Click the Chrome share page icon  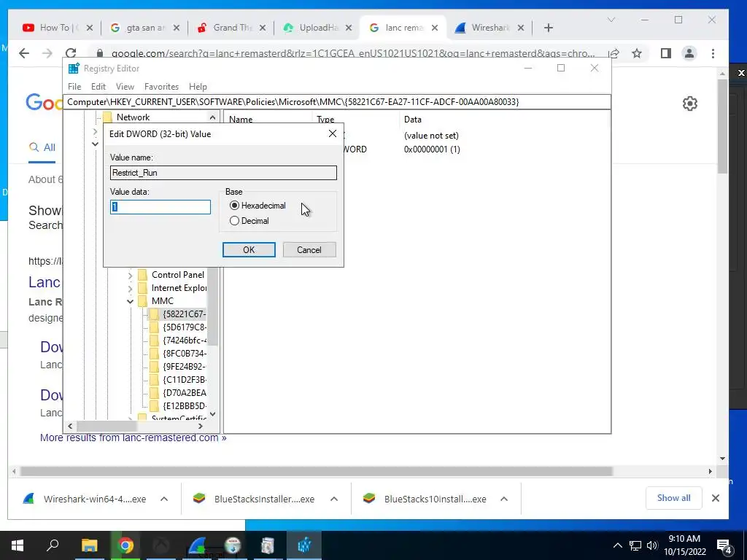(614, 53)
